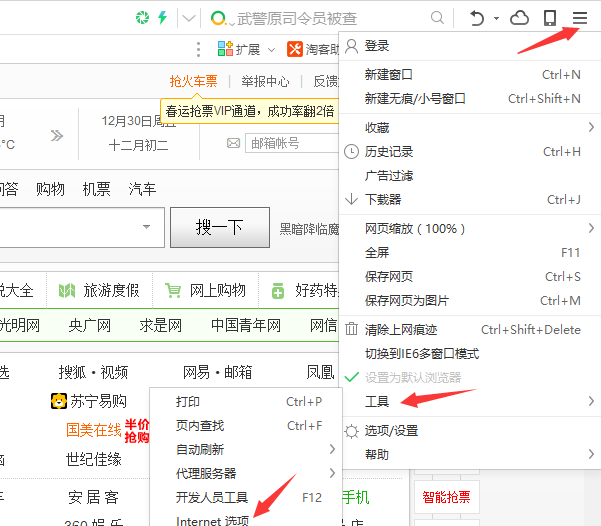601x526 pixels.
Task: Click the 抢火车票 link
Action: pyautogui.click(x=193, y=81)
